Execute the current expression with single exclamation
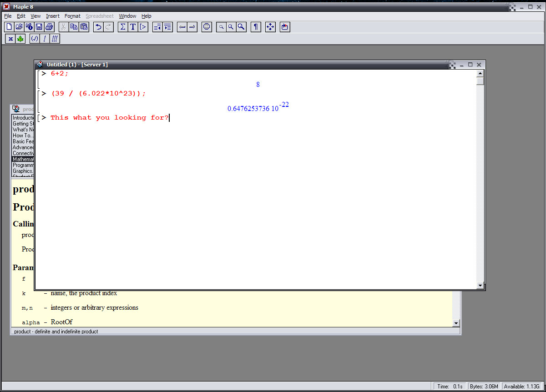The width and height of the screenshot is (546, 392). (x=45, y=39)
